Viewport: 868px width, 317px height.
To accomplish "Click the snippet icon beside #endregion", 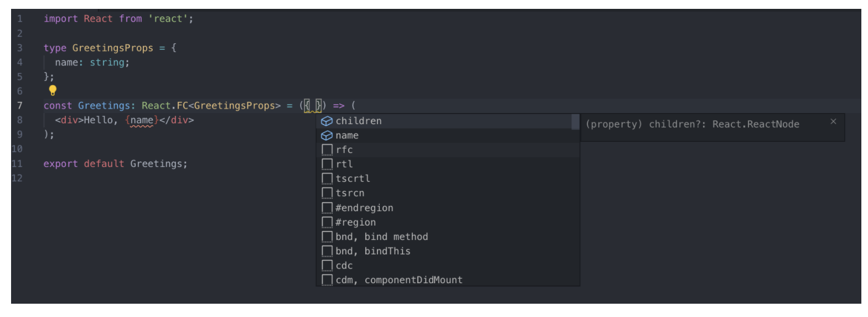I will (327, 208).
